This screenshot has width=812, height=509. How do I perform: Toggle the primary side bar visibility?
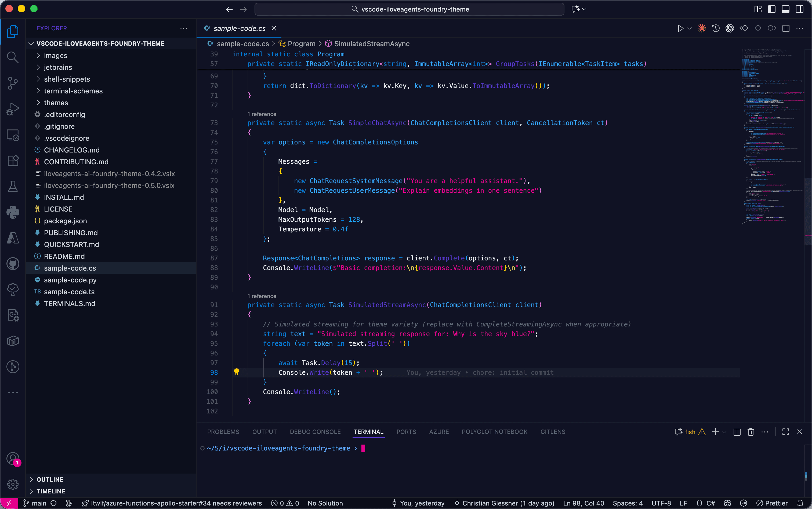pos(772,9)
